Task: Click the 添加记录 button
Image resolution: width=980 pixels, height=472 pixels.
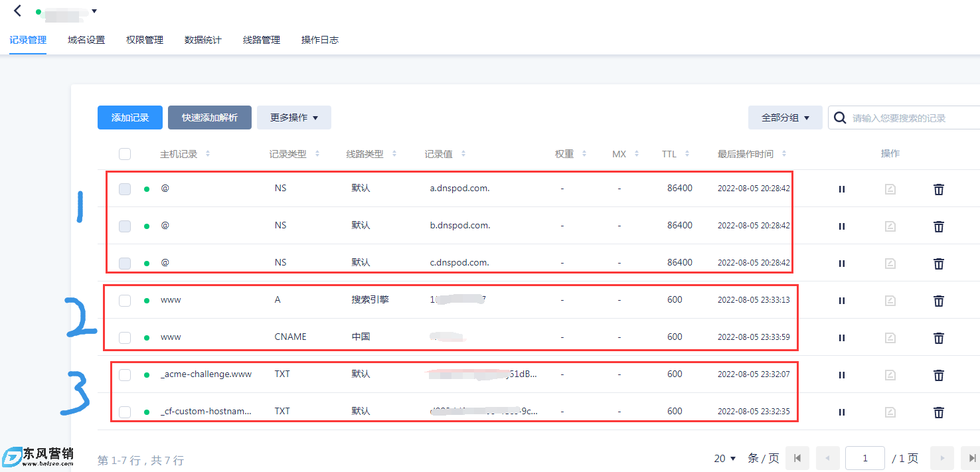Action: [129, 118]
